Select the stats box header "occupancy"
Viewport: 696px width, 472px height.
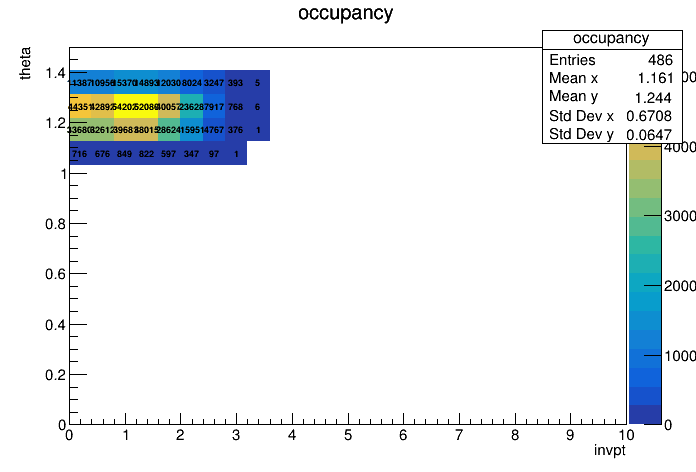(611, 39)
